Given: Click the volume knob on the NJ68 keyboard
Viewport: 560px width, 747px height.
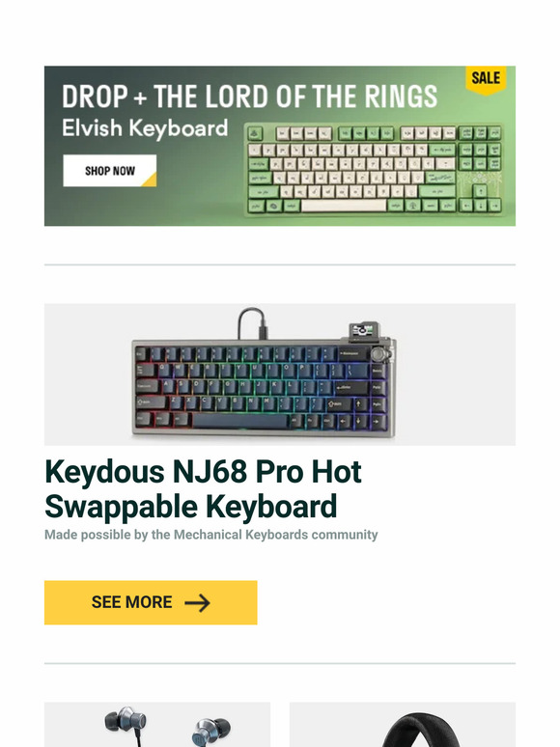Looking at the screenshot, I should click(378, 353).
